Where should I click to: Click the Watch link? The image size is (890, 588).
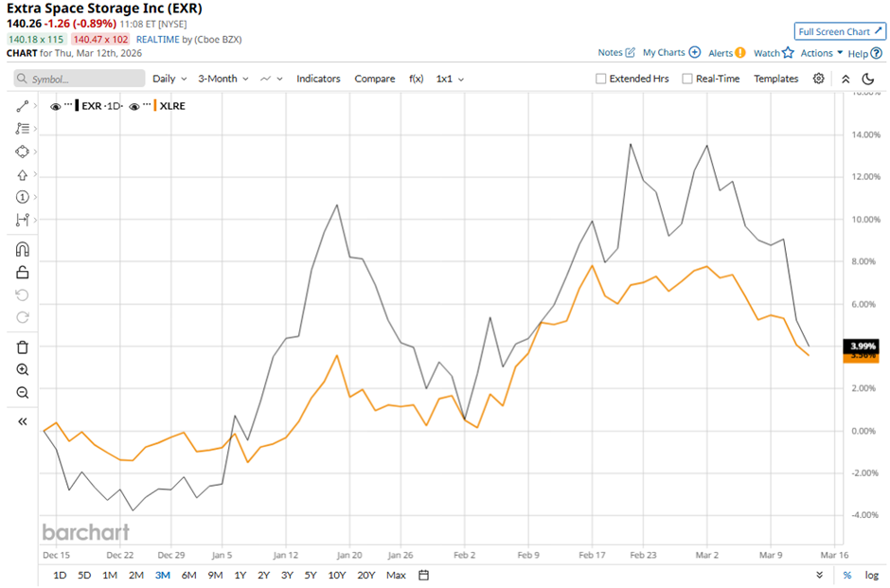point(767,53)
